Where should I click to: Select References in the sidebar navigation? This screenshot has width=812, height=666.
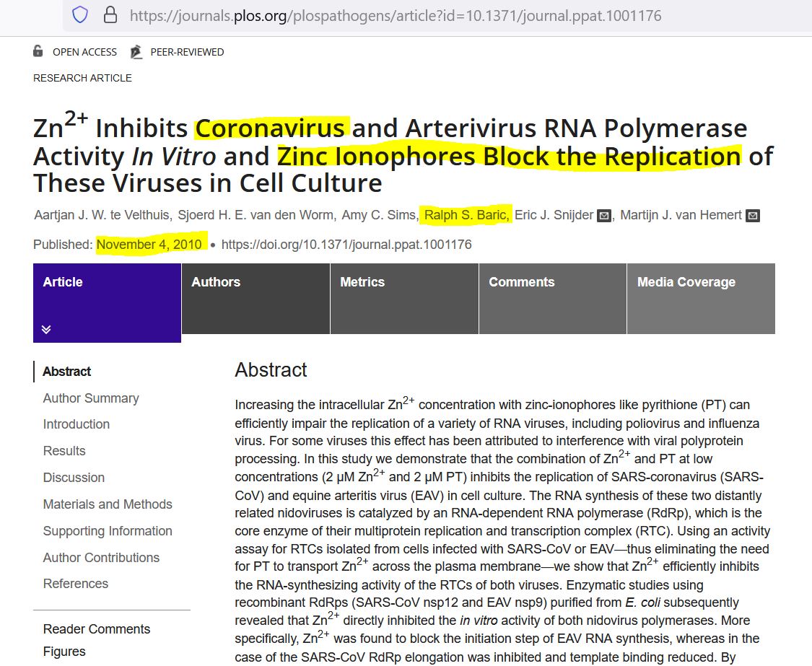pos(76,584)
